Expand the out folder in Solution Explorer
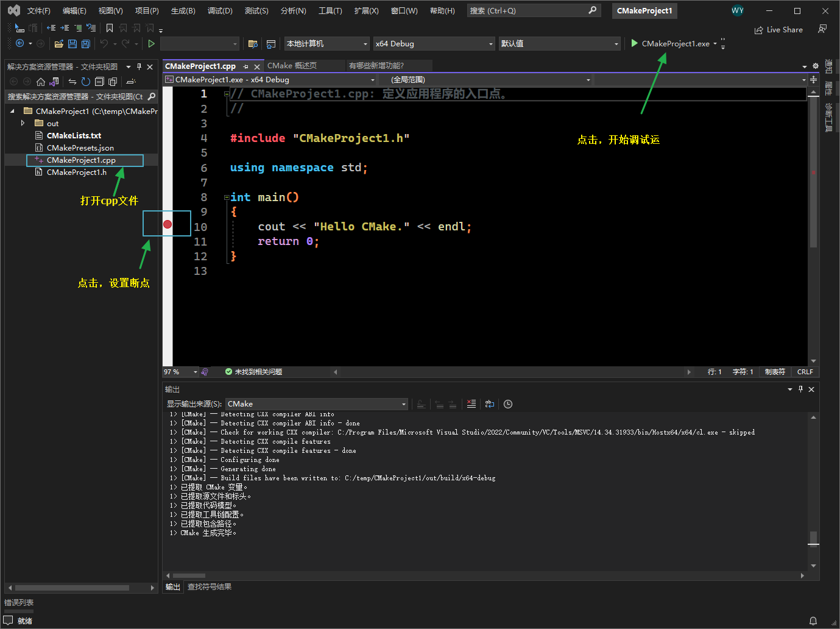This screenshot has width=840, height=629. (23, 123)
